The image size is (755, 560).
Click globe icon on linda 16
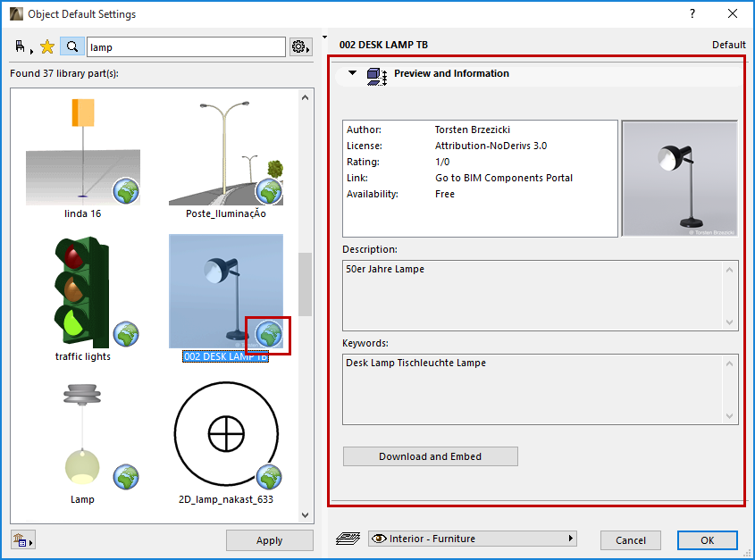point(126,191)
